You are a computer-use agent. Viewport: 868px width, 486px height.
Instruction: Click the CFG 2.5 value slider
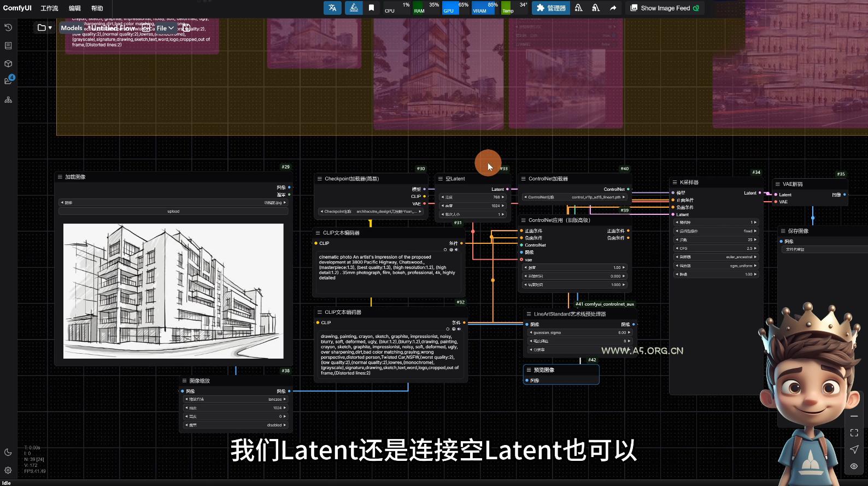[x=717, y=248]
